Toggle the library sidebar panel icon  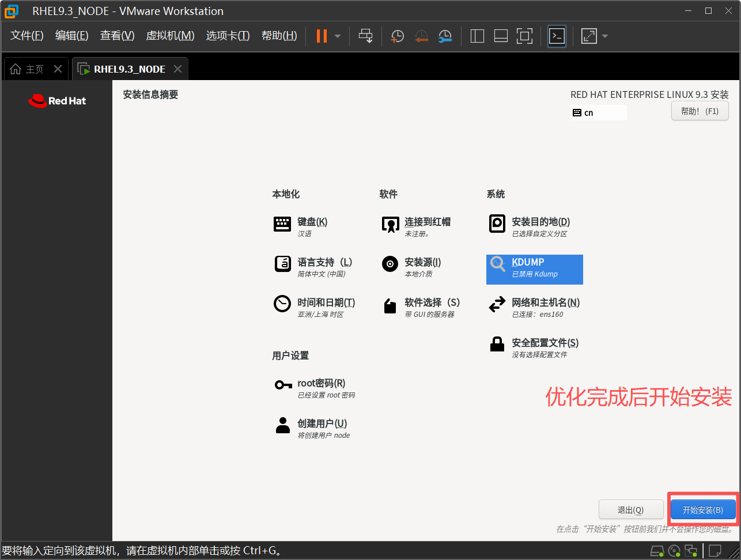point(477,36)
